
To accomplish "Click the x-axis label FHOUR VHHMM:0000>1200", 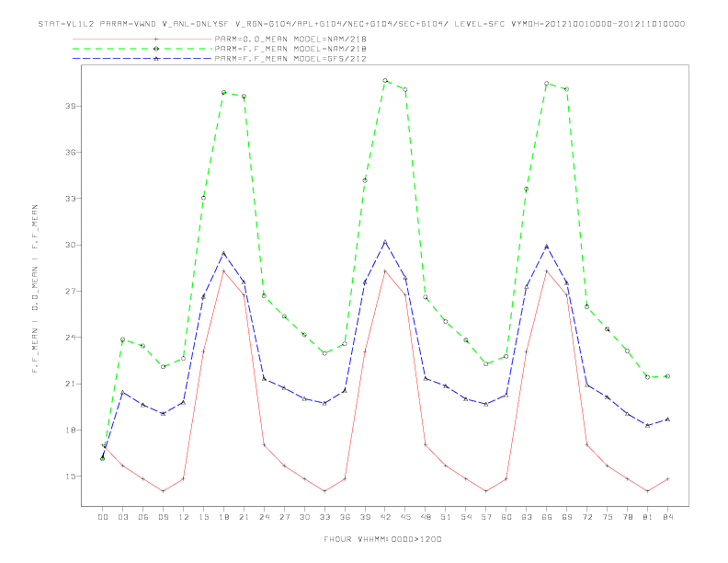I will coord(382,539).
